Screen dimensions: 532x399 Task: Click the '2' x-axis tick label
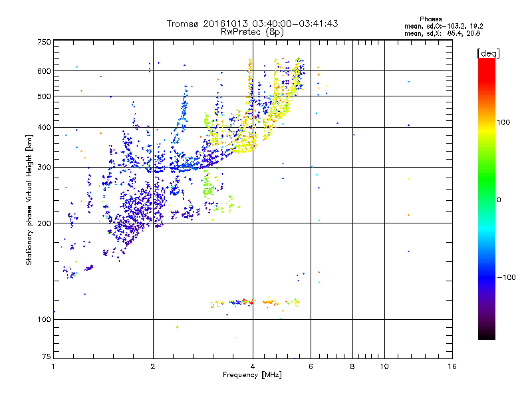click(x=153, y=366)
